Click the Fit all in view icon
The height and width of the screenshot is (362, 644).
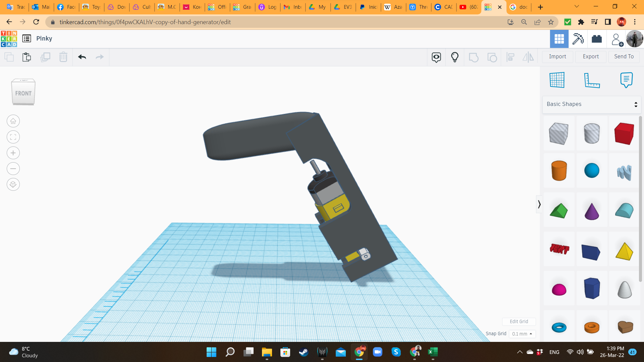pos(13,137)
